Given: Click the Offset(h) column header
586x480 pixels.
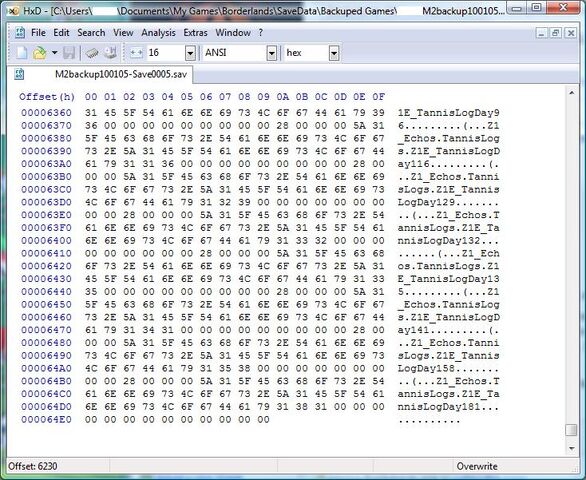Looking at the screenshot, I should 47,97.
